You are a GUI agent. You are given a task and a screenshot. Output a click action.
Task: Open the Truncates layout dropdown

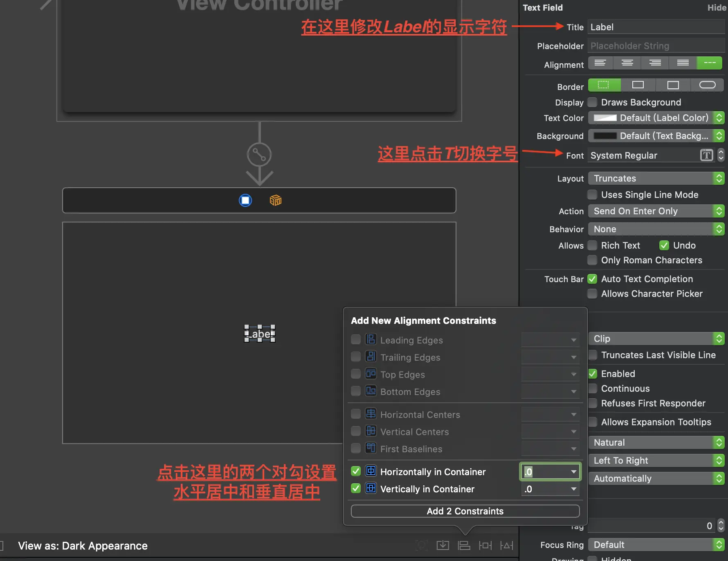coord(656,178)
